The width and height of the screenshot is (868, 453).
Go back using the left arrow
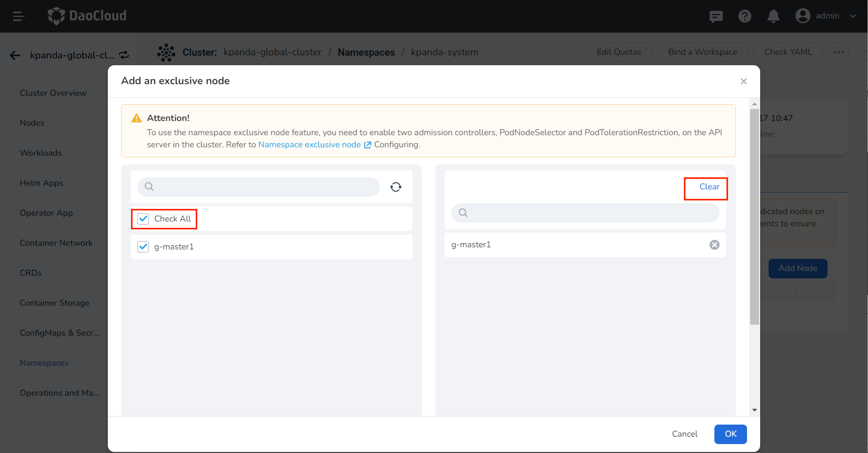[15, 55]
